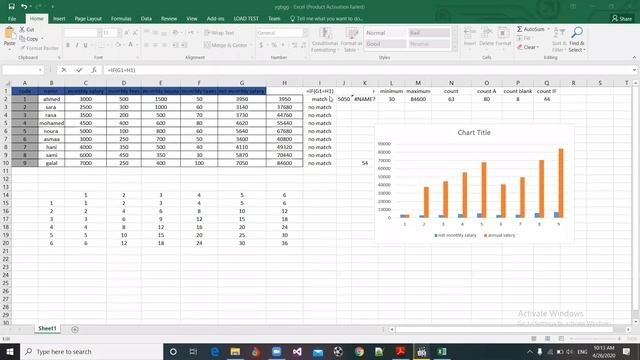The image size is (640, 360).
Task: Apply underline formatting
Action: coord(85,45)
